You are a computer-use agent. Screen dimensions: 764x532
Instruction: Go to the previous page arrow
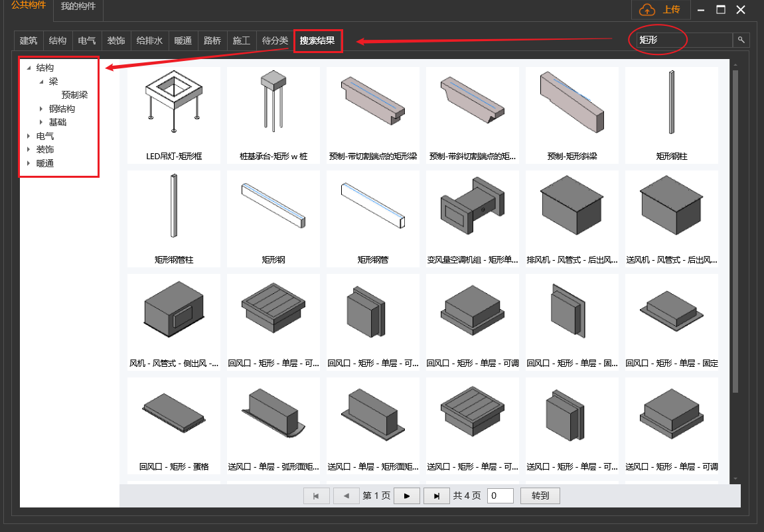pyautogui.click(x=346, y=496)
